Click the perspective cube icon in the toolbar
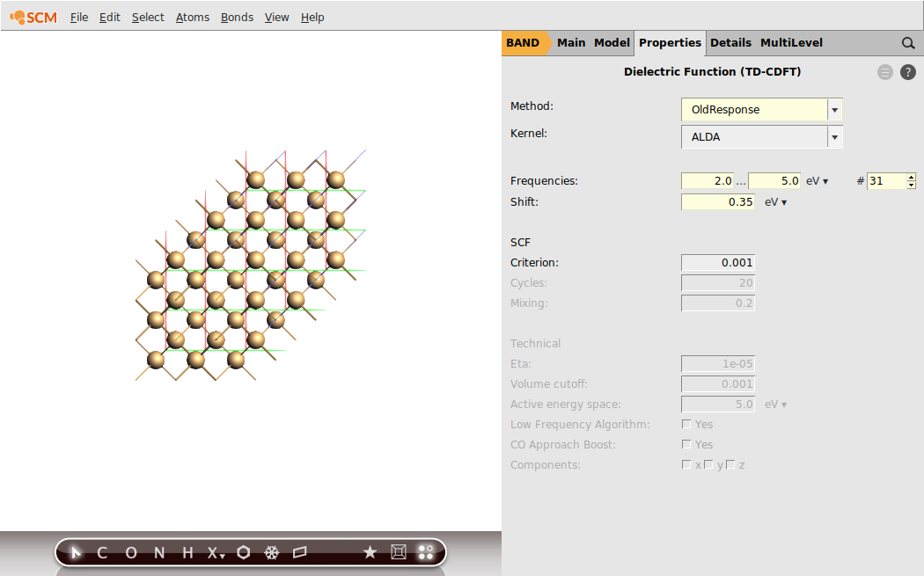The image size is (924, 576). point(399,552)
